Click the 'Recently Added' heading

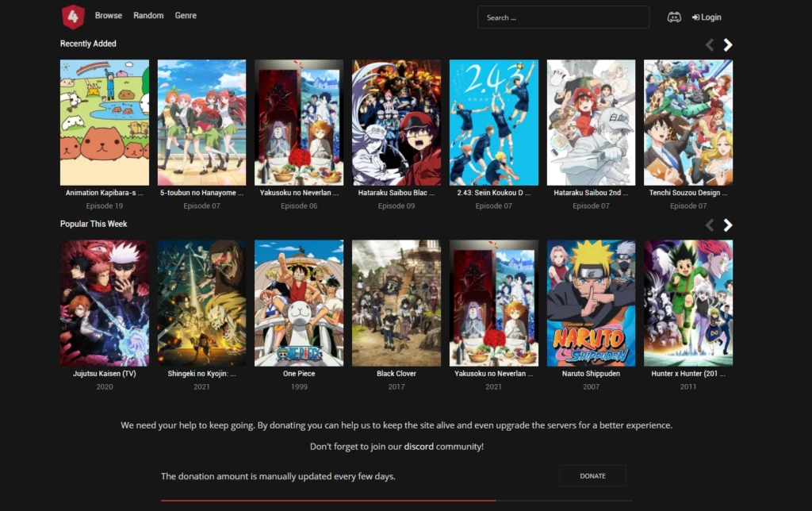(88, 44)
